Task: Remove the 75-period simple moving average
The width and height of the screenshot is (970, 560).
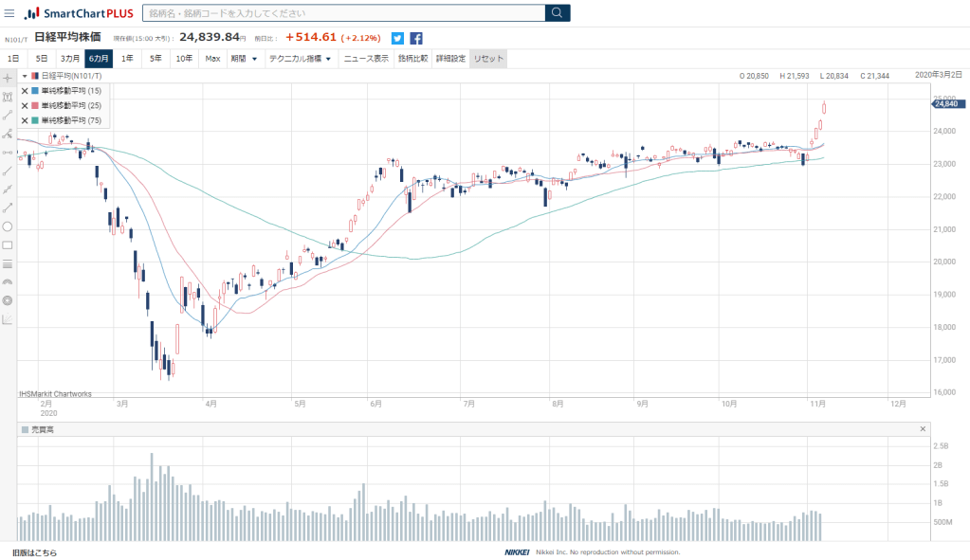Action: (25, 120)
